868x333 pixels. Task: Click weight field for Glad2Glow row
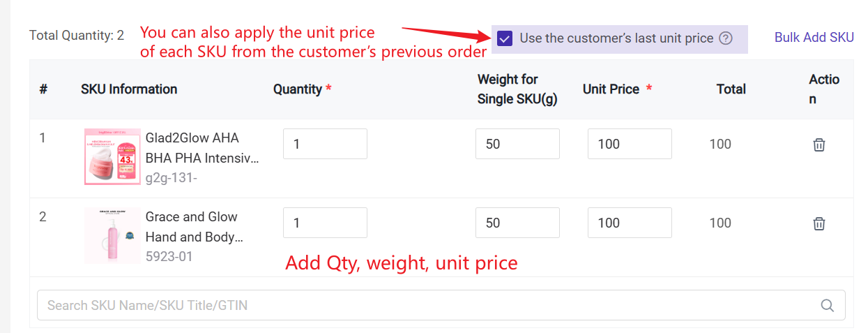[517, 144]
